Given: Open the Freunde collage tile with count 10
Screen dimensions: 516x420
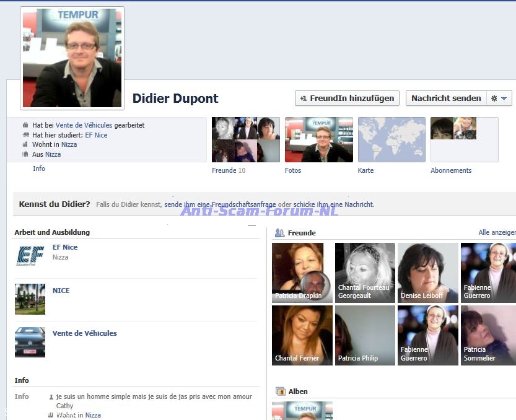Looking at the screenshot, I should 245,140.
